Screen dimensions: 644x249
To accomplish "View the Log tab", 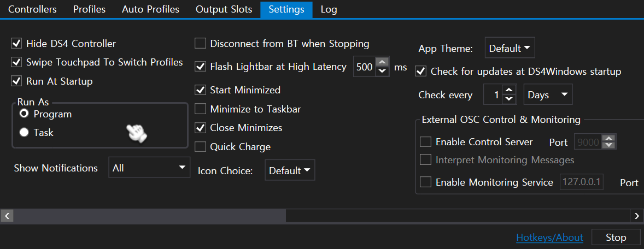I will 329,9.
